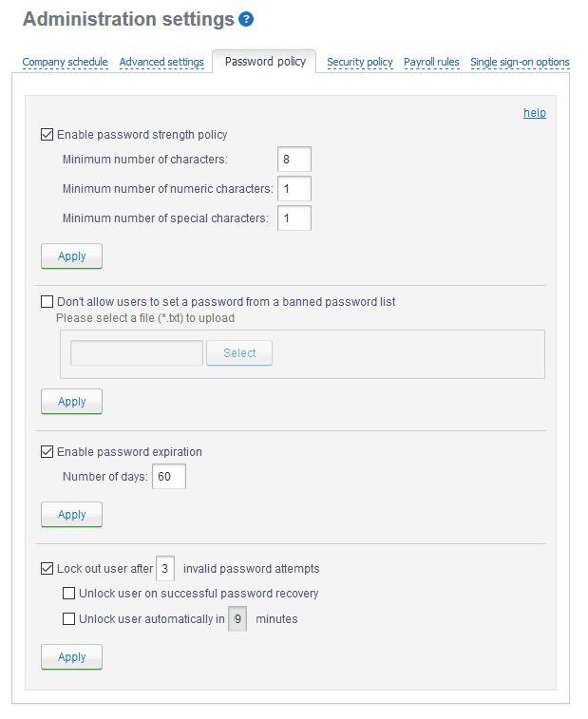Switch to Advanced settings tab
Viewport: 588px width, 719px height.
pos(161,62)
